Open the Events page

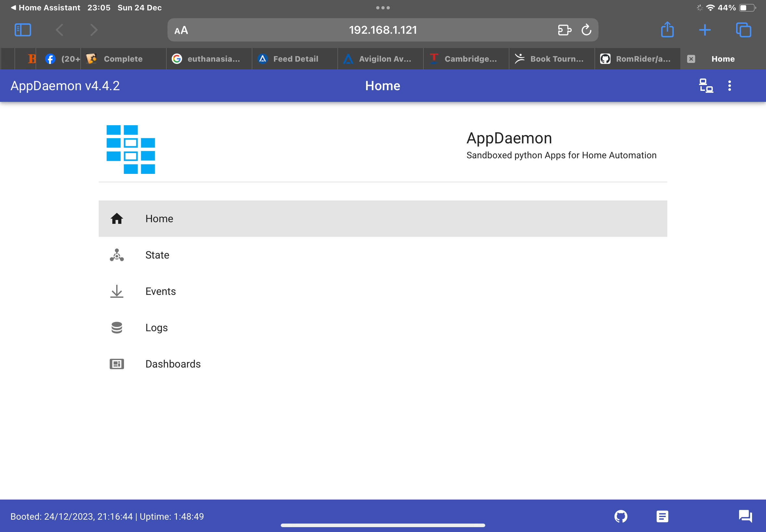point(382,291)
